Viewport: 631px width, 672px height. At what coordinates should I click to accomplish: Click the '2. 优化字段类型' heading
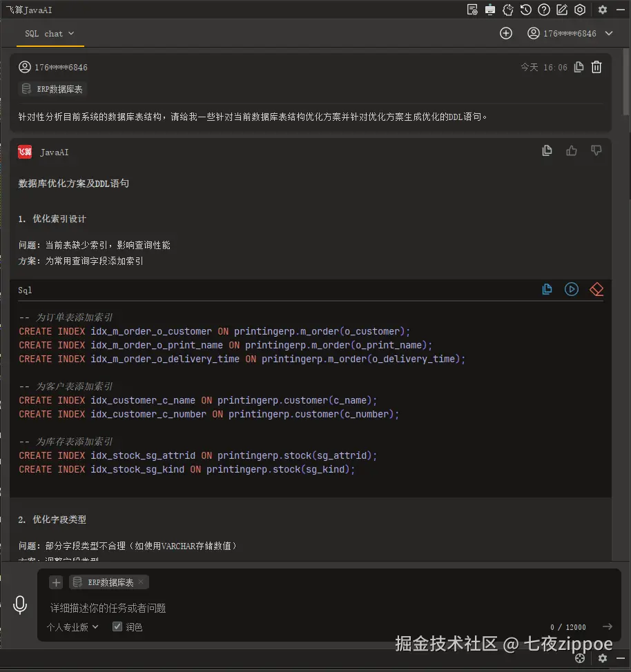(x=52, y=520)
